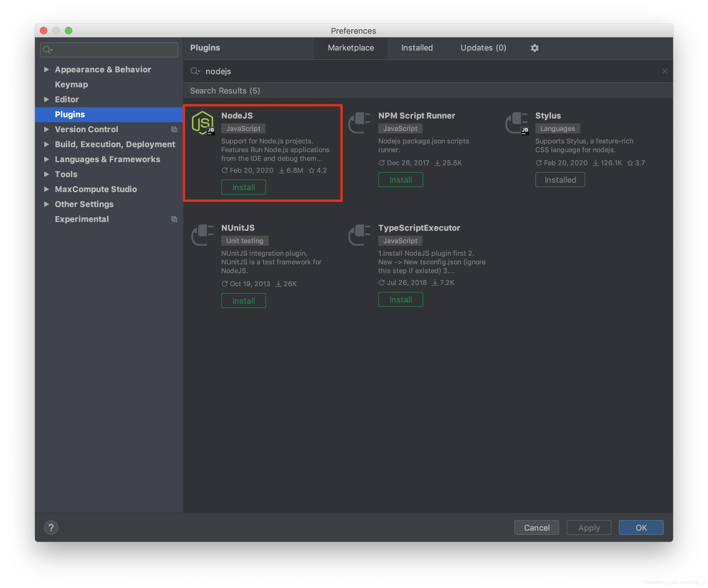Install the NPM Script Runner plugin
This screenshot has height=588, width=708.
coord(400,180)
